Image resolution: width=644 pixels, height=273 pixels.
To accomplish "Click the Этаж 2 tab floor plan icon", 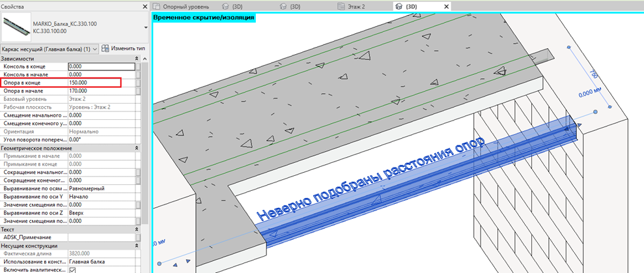I will (x=341, y=7).
